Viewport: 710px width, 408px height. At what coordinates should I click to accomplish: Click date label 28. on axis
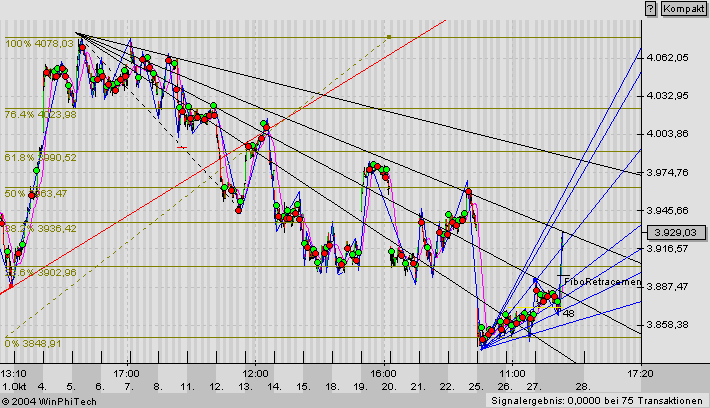[583, 387]
